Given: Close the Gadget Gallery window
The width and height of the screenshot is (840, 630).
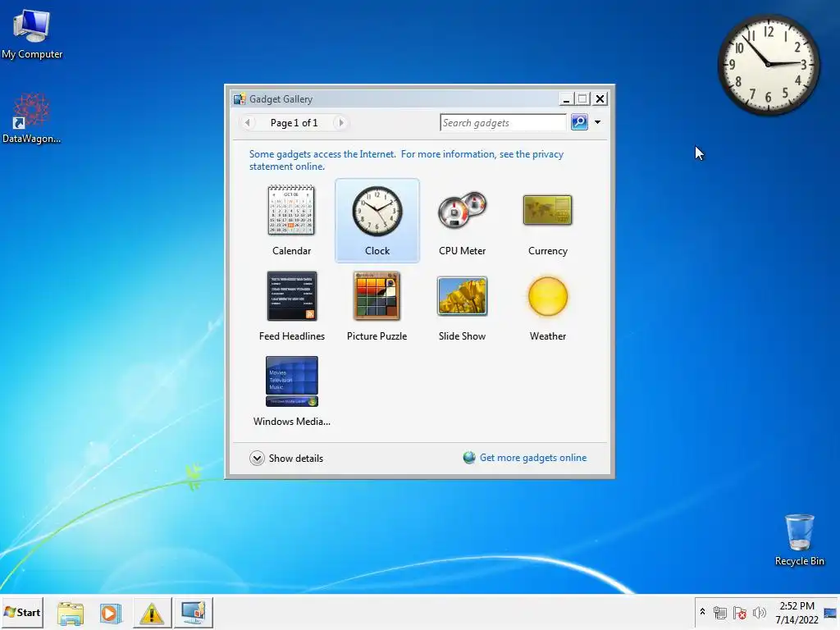Looking at the screenshot, I should [x=600, y=98].
